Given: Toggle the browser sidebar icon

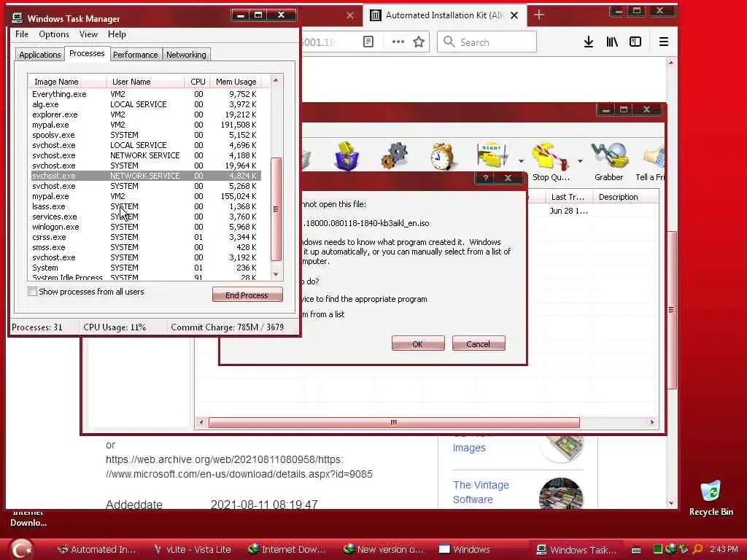Looking at the screenshot, I should (x=635, y=42).
